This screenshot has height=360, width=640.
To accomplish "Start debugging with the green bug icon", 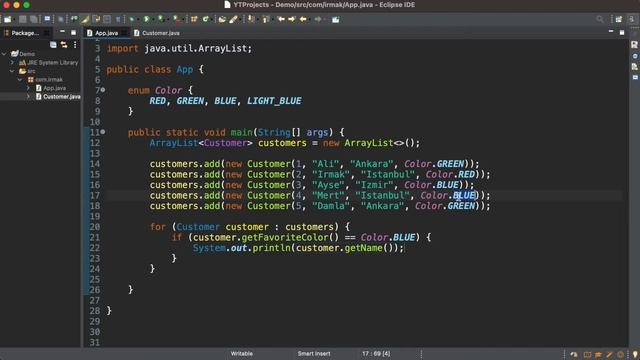I will point(131,19).
